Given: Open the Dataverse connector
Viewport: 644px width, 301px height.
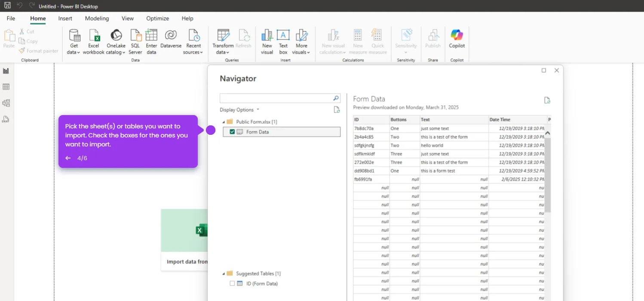Looking at the screenshot, I should click(171, 39).
